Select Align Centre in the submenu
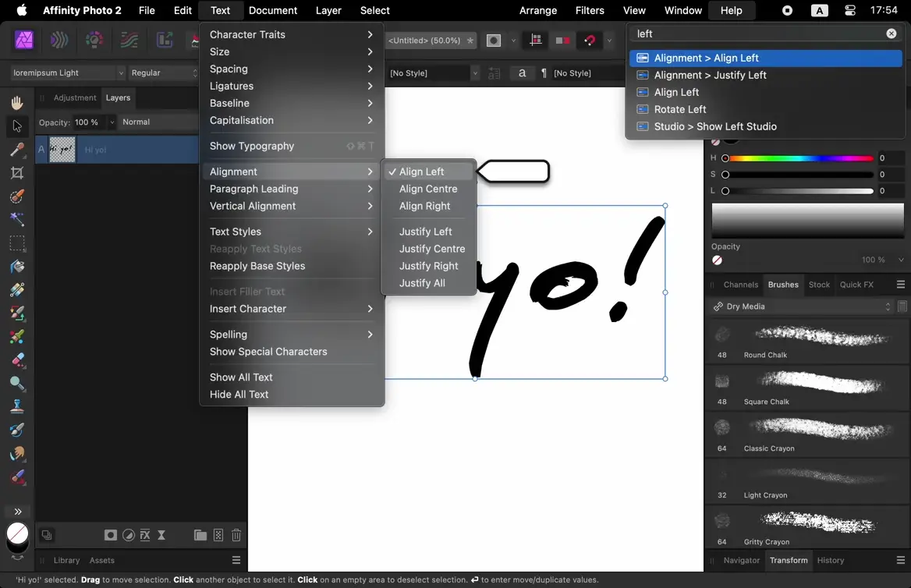911x588 pixels. click(428, 189)
